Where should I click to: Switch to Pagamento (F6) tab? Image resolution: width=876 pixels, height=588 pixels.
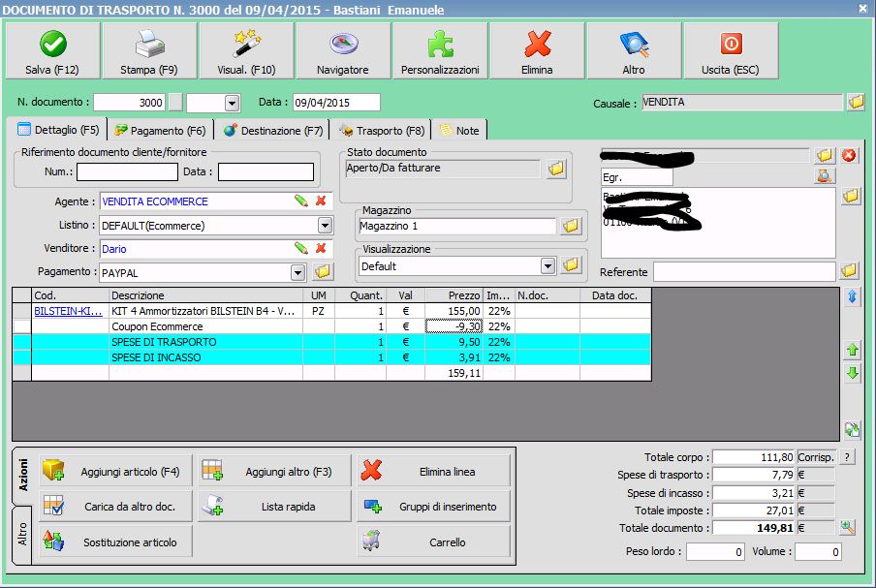click(160, 130)
